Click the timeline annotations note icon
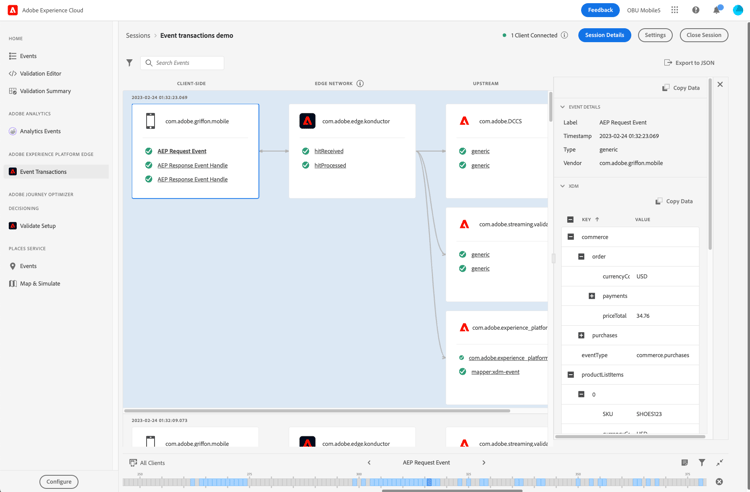This screenshot has width=750, height=492. tap(684, 462)
